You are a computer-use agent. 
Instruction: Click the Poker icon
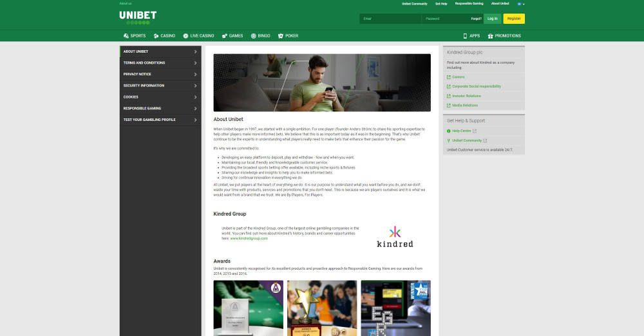point(281,36)
